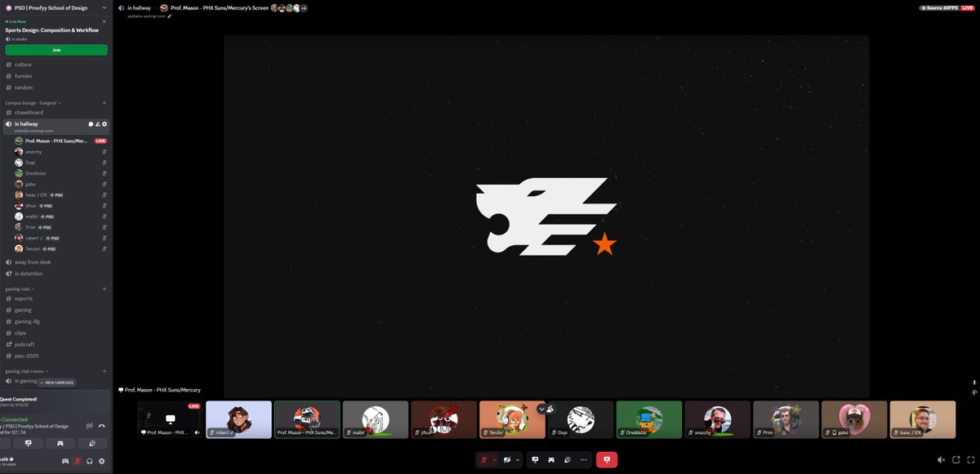Open more options ellipsis in call controls
The image size is (980, 474).
pos(583,460)
